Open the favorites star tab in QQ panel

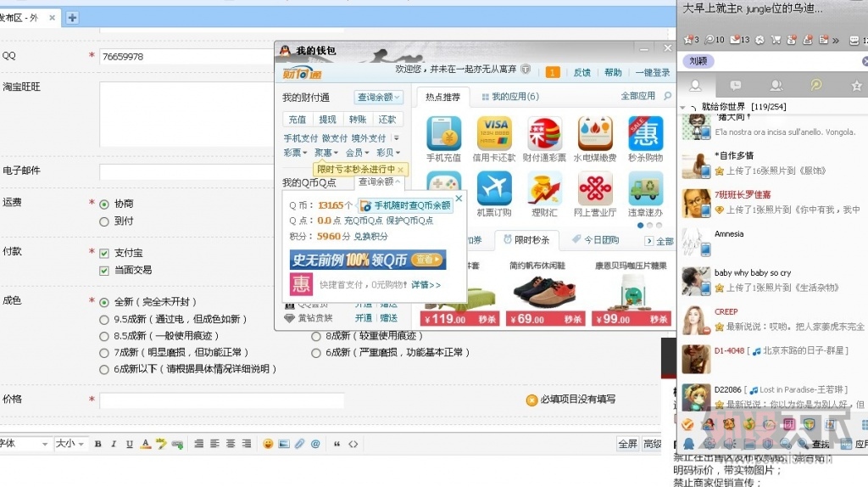pos(856,86)
